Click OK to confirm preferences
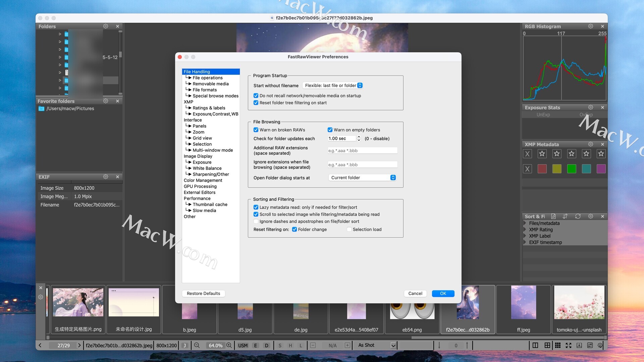This screenshot has width=644, height=362. (443, 293)
